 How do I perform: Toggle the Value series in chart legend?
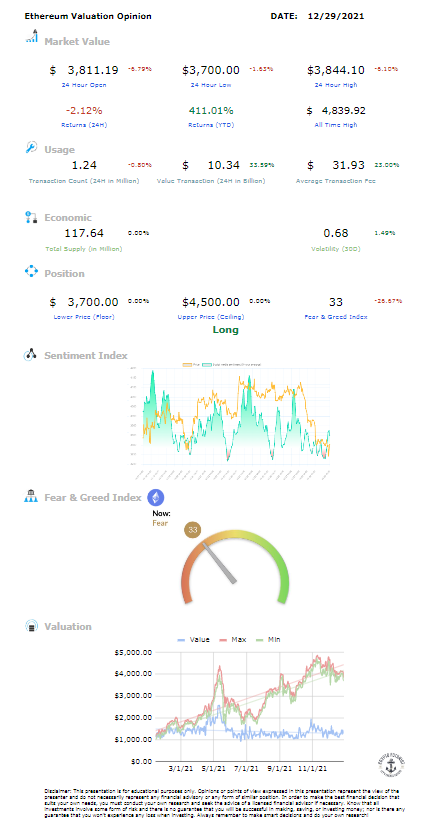click(193, 639)
